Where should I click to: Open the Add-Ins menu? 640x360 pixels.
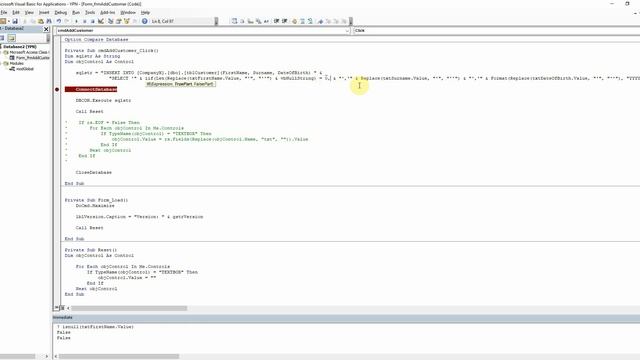tap(108, 13)
